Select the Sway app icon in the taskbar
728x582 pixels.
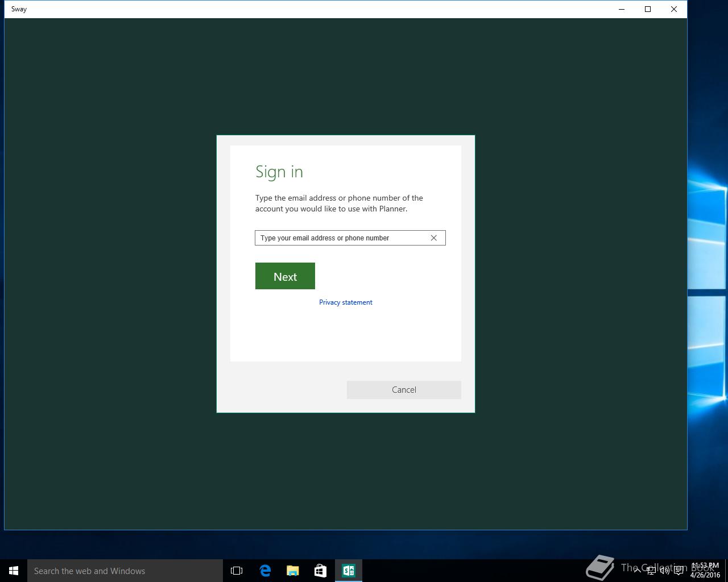click(x=348, y=571)
